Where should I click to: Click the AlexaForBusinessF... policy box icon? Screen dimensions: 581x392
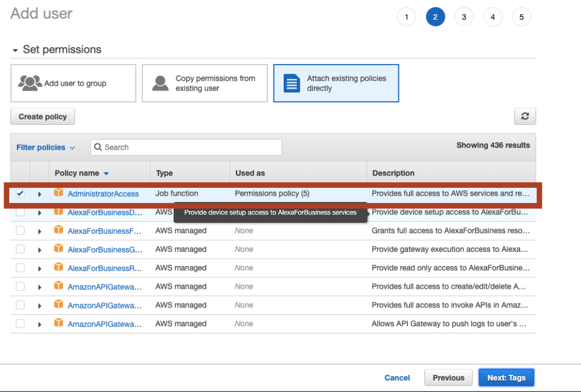(x=58, y=230)
